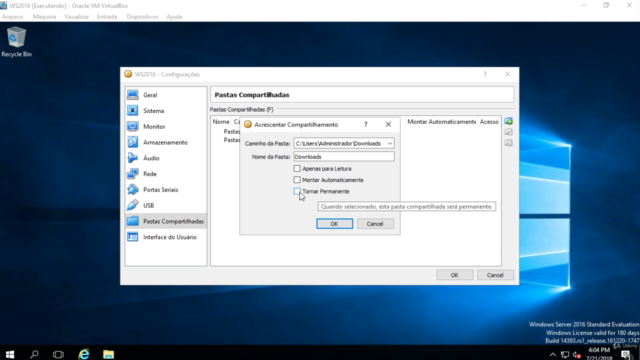The height and width of the screenshot is (360, 640).
Task: Open the Dispositivos menu
Action: 142,17
